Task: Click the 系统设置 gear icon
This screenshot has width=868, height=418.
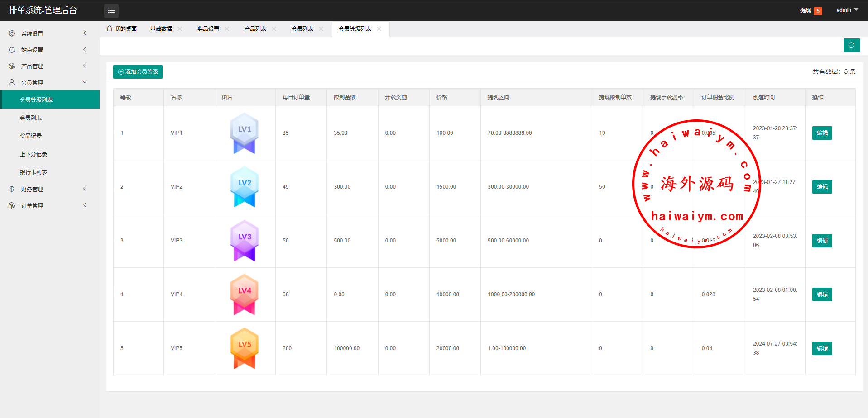Action: 12,33
